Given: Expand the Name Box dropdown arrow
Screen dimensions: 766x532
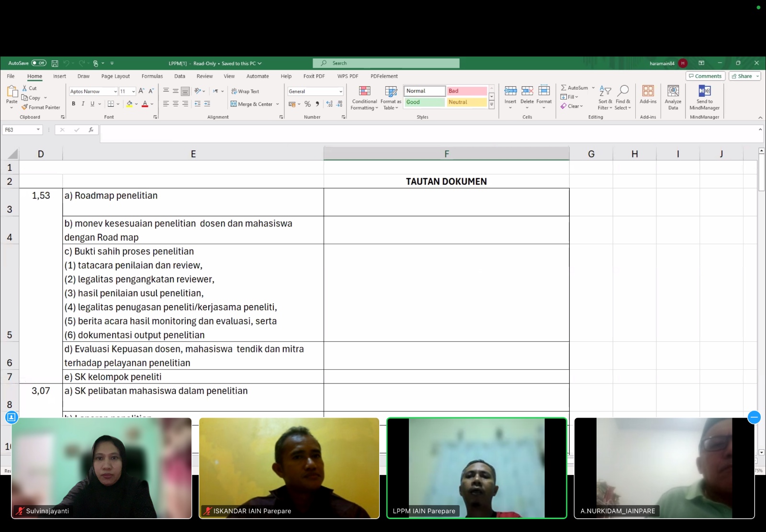Looking at the screenshot, I should 38,130.
